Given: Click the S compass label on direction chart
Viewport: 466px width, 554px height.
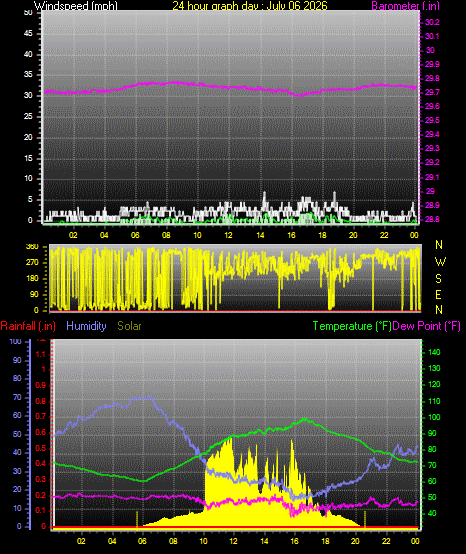Looking at the screenshot, I should point(438,279).
